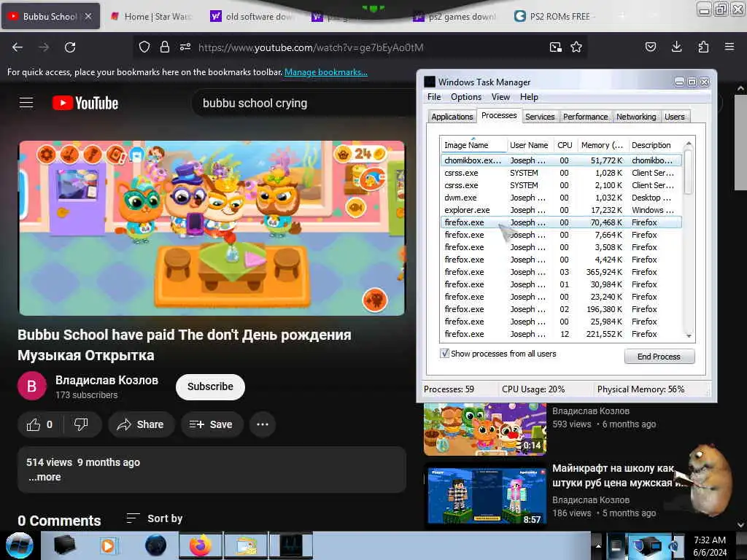Screen dimensions: 747x560
Task: Open the Manage bookmarks link
Action: (x=326, y=72)
